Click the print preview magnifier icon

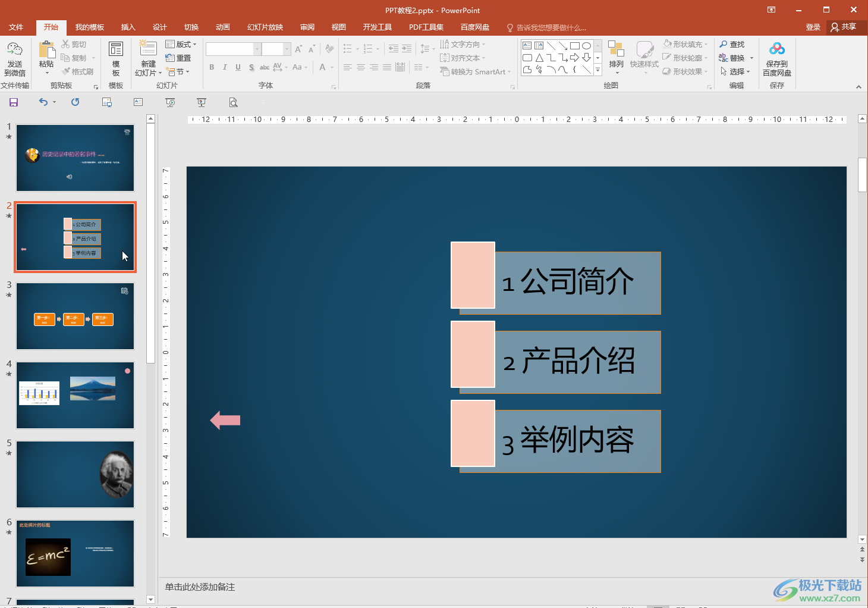tap(234, 102)
